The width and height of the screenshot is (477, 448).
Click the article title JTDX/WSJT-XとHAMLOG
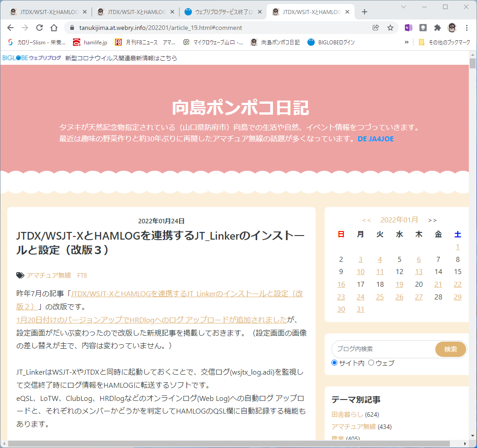tap(161, 242)
